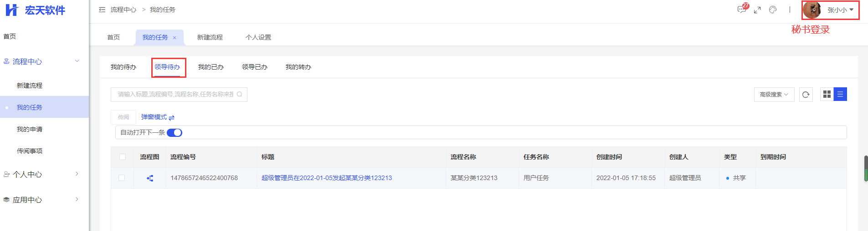This screenshot has height=231, width=868.
Task: Select 我的任务 in the sidebar
Action: pos(44,107)
